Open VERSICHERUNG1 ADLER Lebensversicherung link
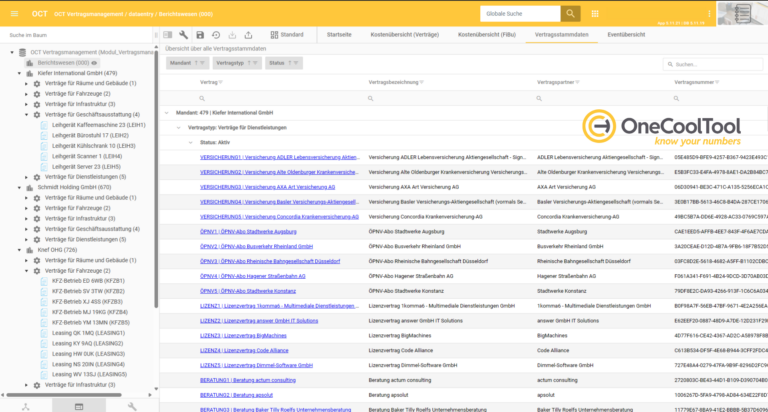 coord(279,157)
